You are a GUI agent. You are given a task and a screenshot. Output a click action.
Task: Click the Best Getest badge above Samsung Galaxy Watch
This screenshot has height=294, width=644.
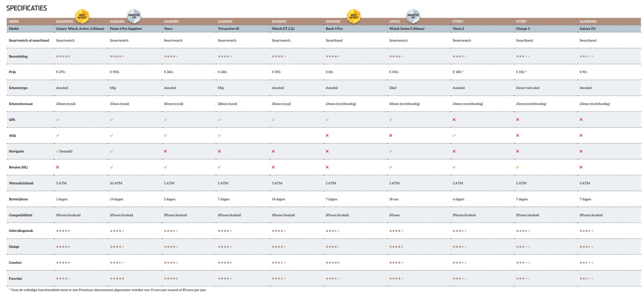(x=82, y=16)
